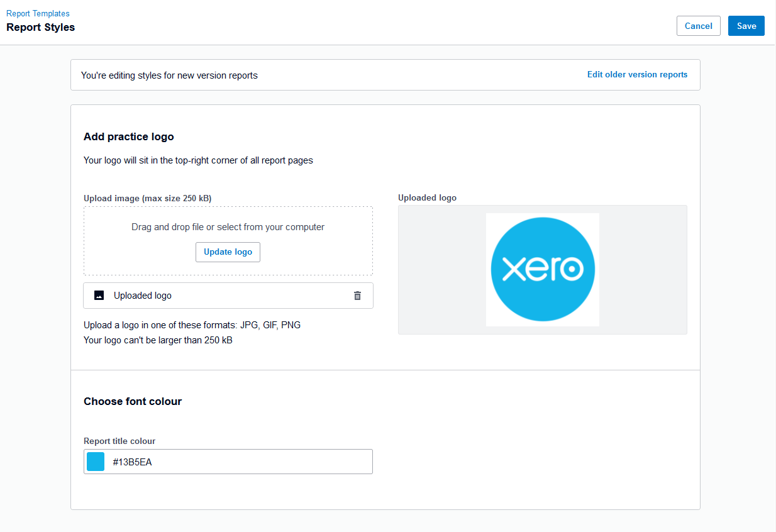Select text 'Upload a logo in one of these formats'

pyautogui.click(x=160, y=325)
